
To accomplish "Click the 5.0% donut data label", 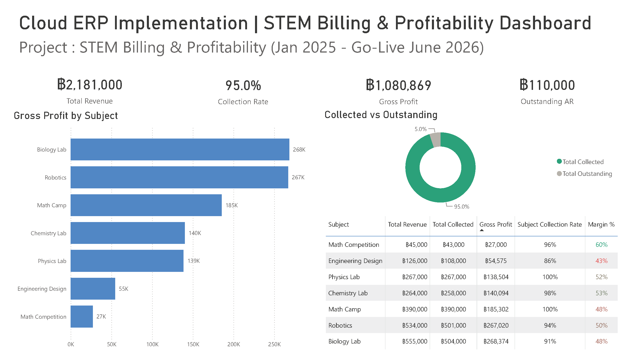I will point(421,129).
